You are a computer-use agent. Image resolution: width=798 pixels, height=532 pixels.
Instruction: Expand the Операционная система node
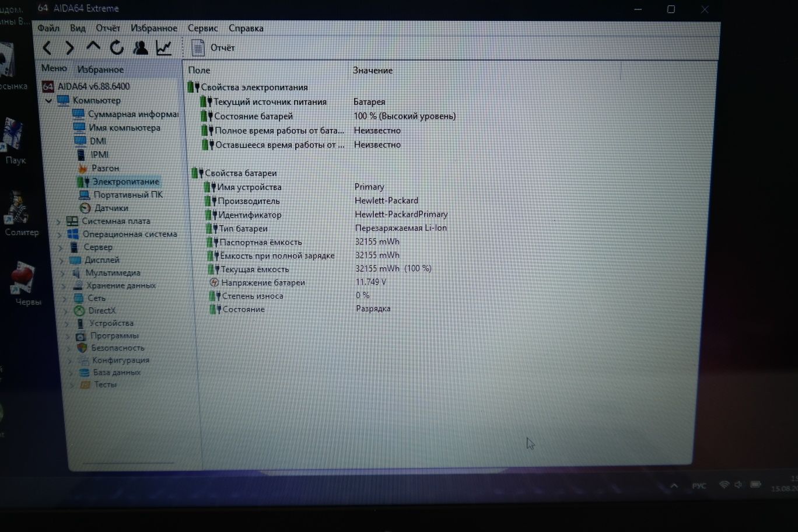pos(60,235)
